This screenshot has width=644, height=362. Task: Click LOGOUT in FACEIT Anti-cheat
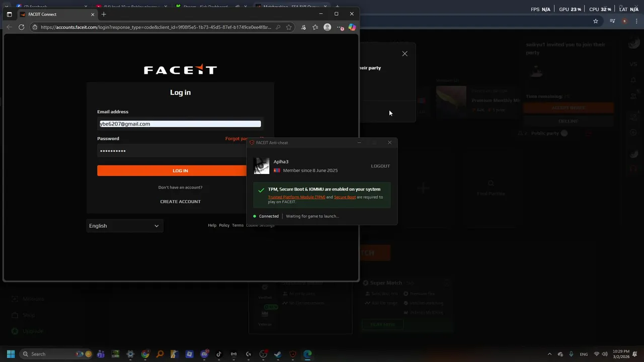click(x=380, y=166)
